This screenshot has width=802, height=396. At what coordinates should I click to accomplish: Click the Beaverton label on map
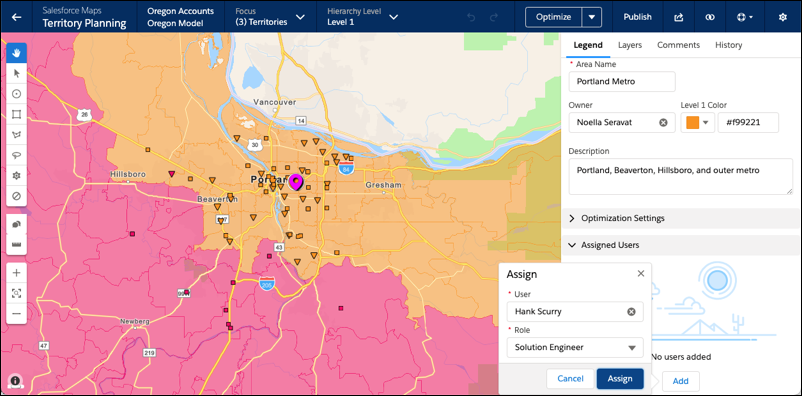coord(217,200)
